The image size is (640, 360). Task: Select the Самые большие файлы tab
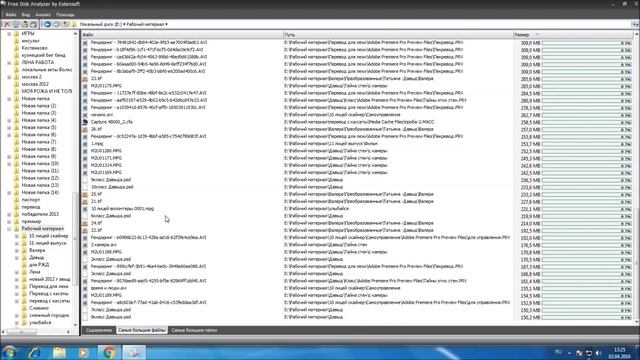[x=142, y=330]
